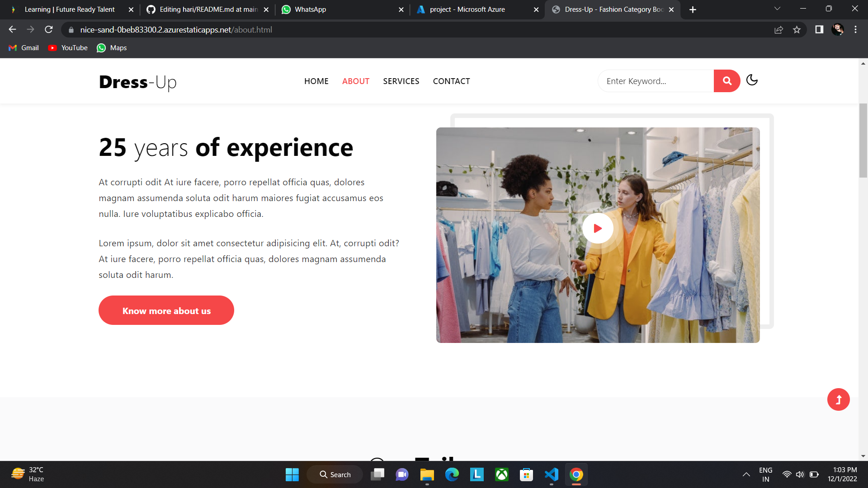Open Visual Studio Code from taskbar
The image size is (868, 488).
point(551,474)
